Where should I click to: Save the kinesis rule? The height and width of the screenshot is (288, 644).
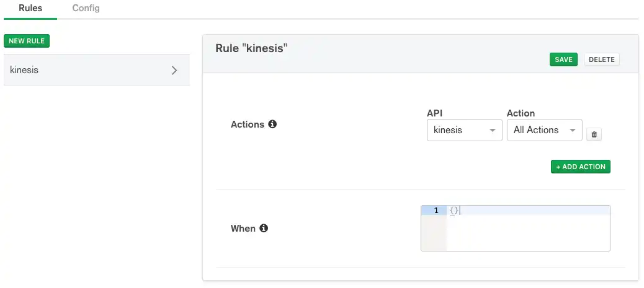(x=563, y=59)
